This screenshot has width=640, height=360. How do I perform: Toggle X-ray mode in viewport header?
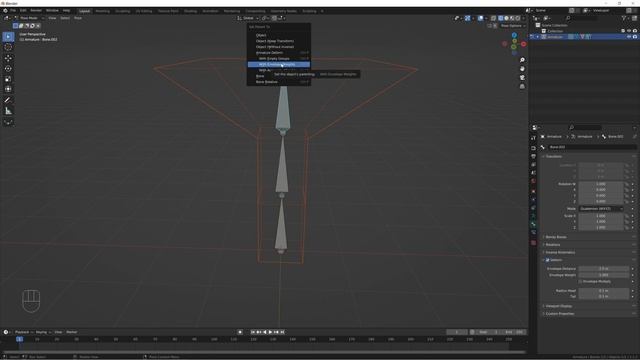(x=493, y=18)
